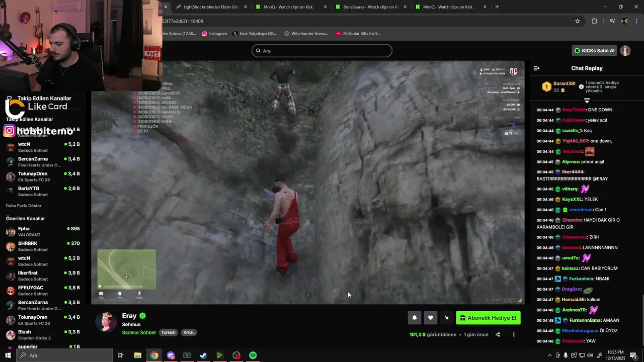Open Task View on the taskbar
The image size is (644, 362).
[x=121, y=355]
